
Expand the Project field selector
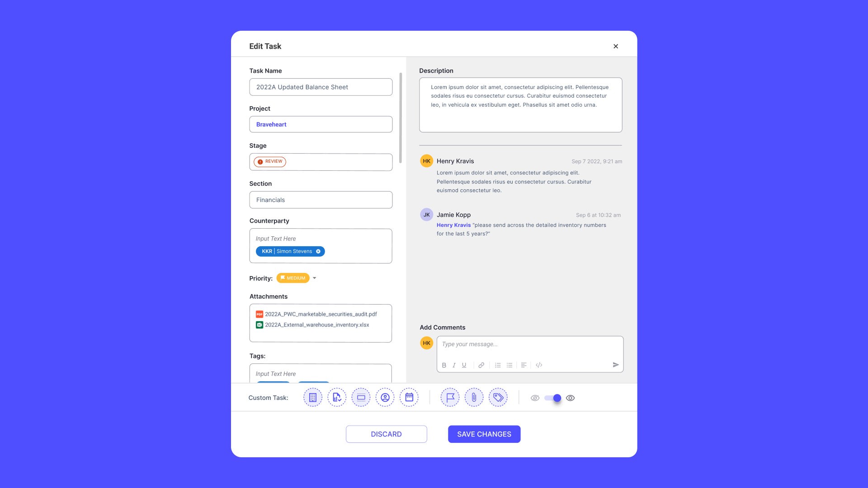pyautogui.click(x=321, y=124)
